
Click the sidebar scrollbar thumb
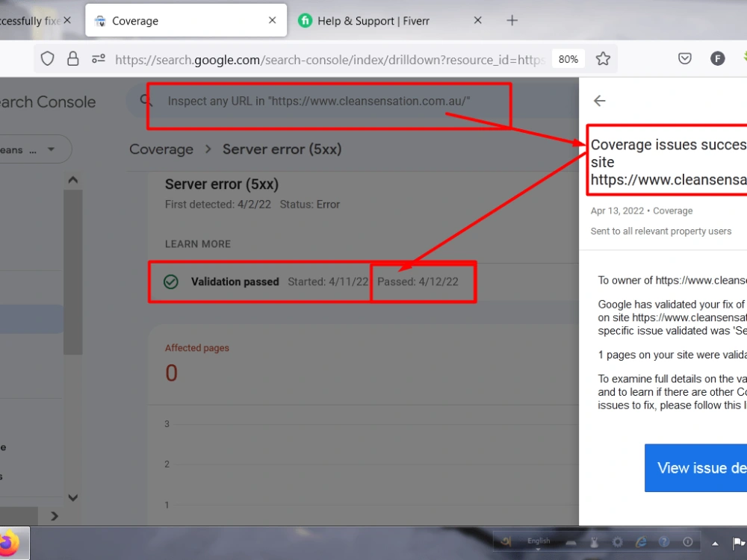[x=73, y=273]
